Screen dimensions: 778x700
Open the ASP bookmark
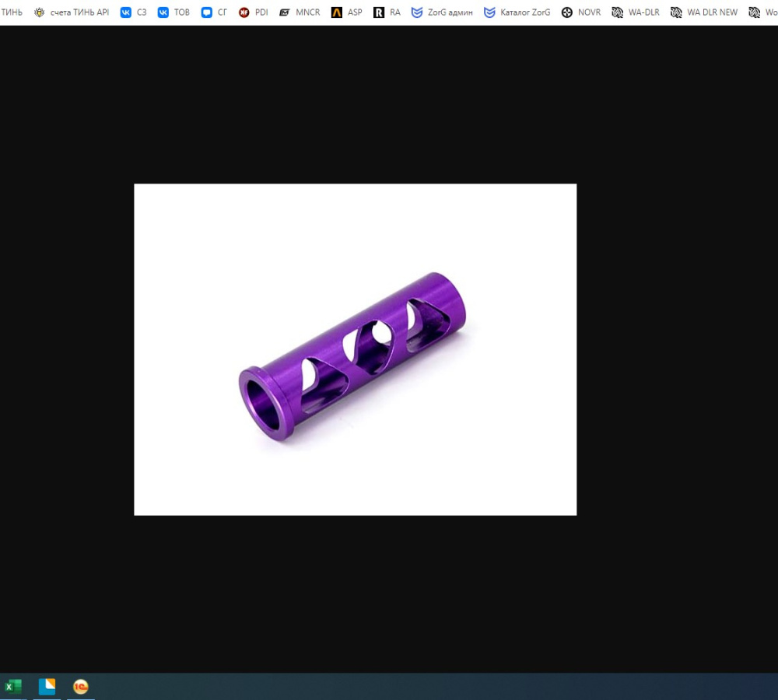pos(346,12)
